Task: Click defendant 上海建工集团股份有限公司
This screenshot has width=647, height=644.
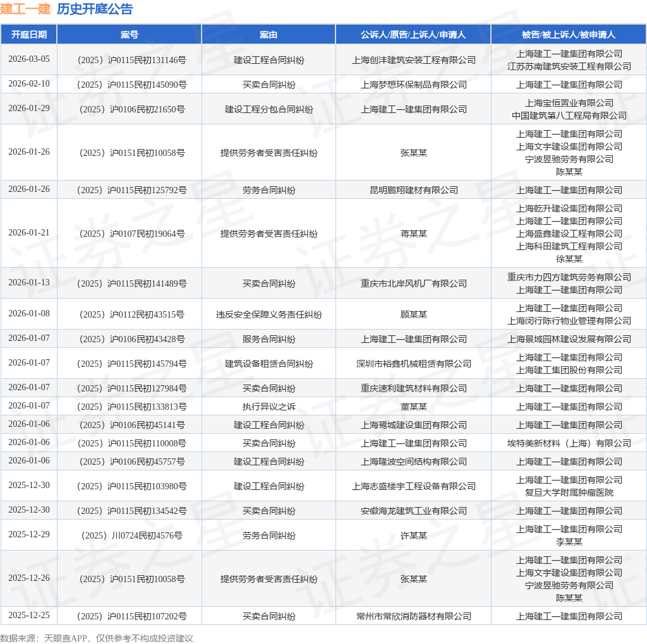Action: (569, 370)
